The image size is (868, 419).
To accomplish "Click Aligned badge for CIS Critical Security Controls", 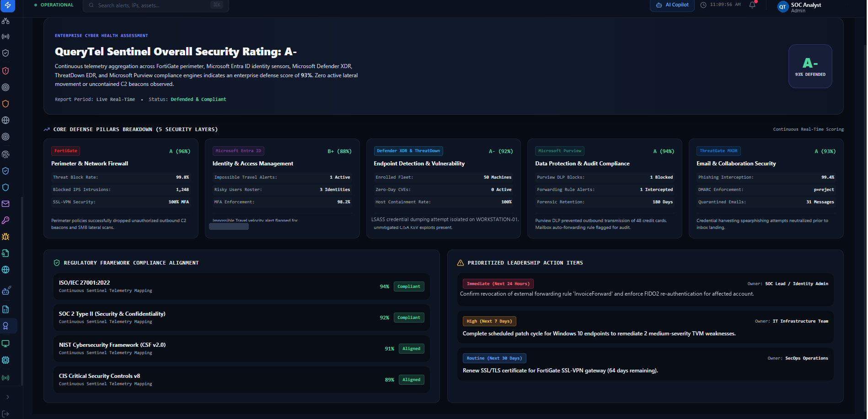I will coord(412,380).
